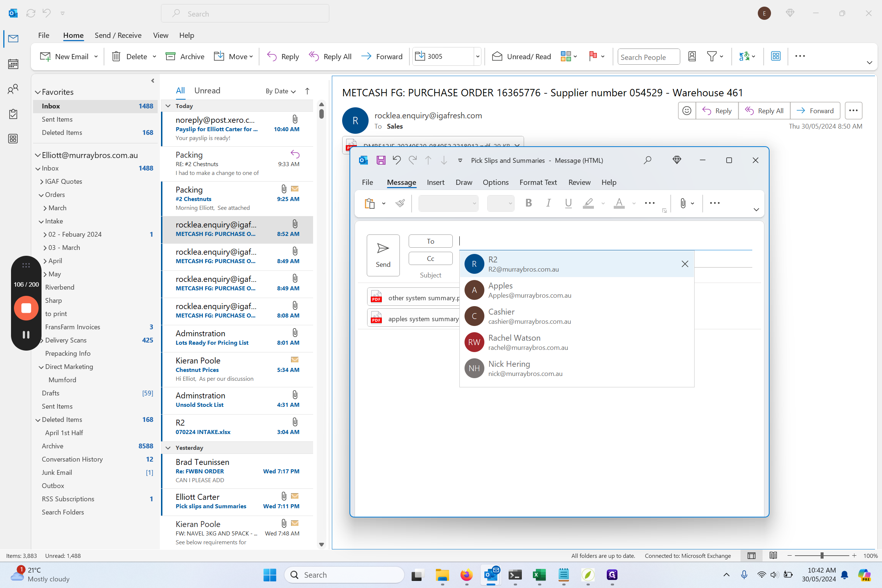Switch to Reading view in status bar
This screenshot has width=882, height=588.
point(773,555)
